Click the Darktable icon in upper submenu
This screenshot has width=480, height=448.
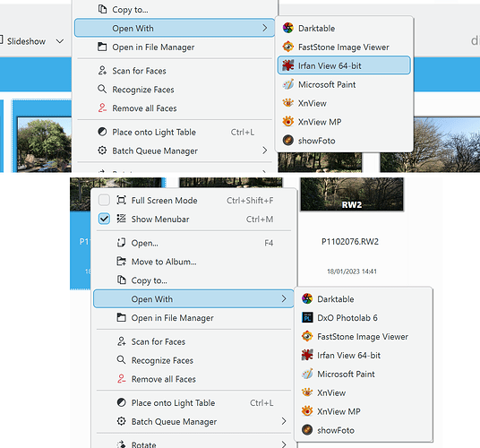[x=288, y=28]
